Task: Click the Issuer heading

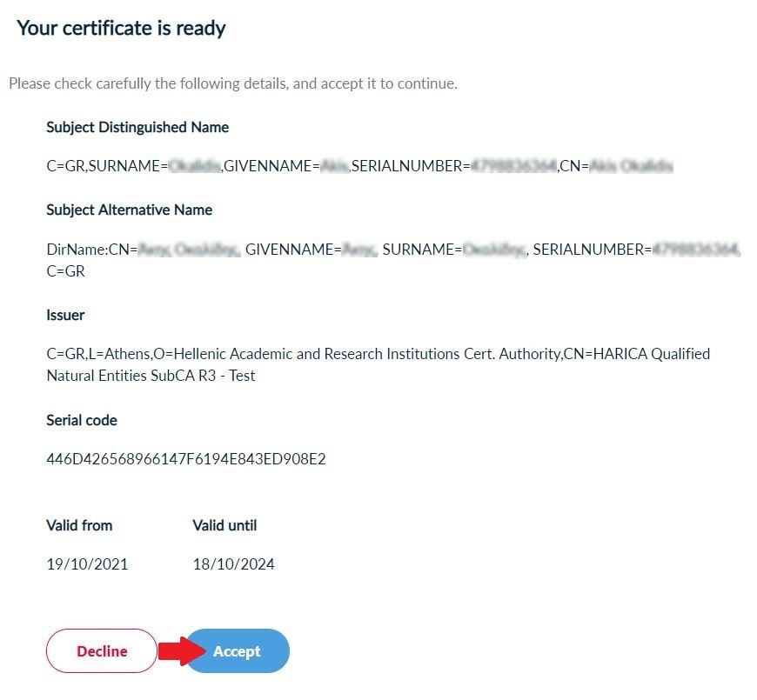Action: [65, 315]
